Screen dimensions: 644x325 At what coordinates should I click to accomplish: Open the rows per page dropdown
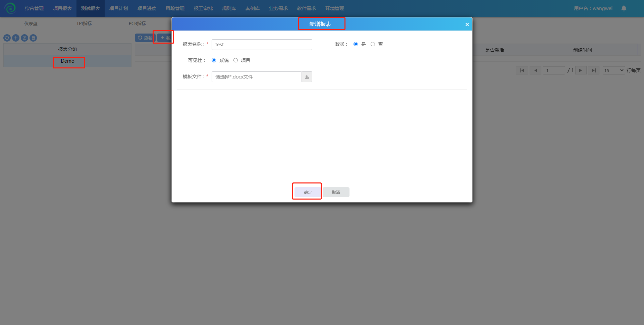pyautogui.click(x=613, y=70)
